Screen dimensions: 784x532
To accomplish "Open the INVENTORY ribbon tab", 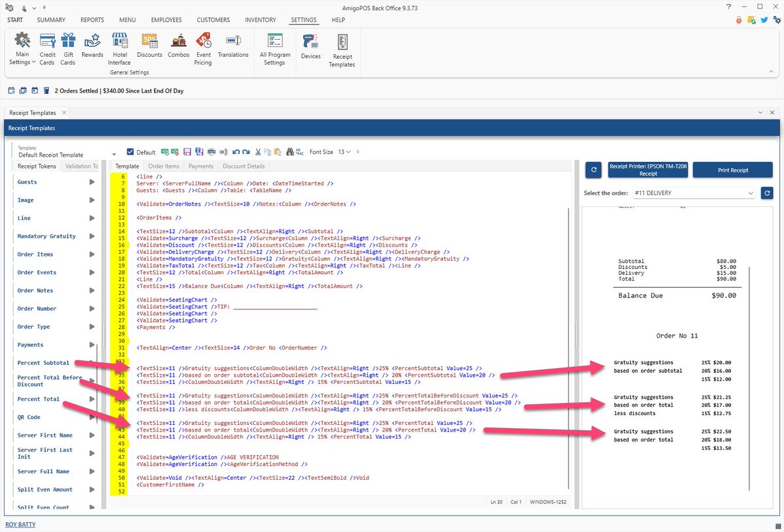I will (x=260, y=20).
